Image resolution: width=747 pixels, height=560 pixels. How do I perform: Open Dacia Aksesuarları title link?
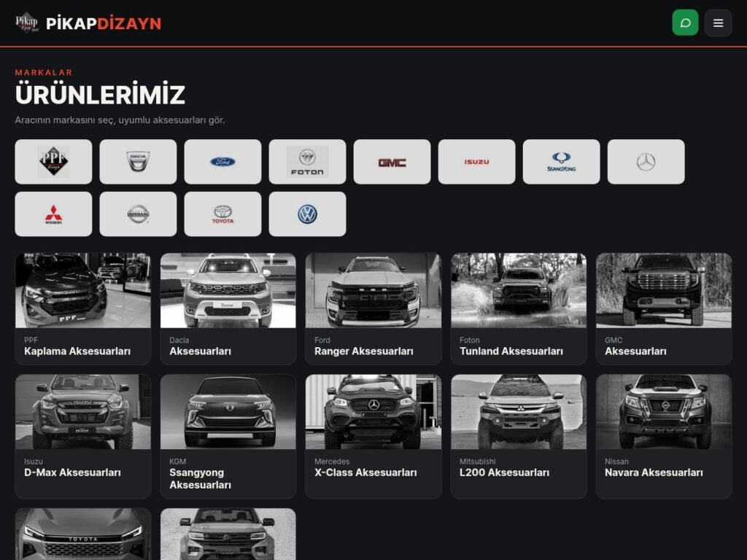[x=200, y=351]
